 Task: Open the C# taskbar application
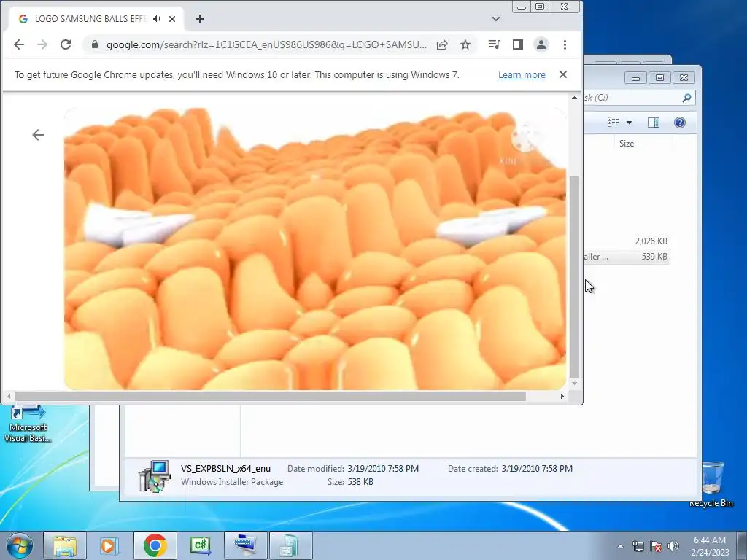pyautogui.click(x=200, y=545)
